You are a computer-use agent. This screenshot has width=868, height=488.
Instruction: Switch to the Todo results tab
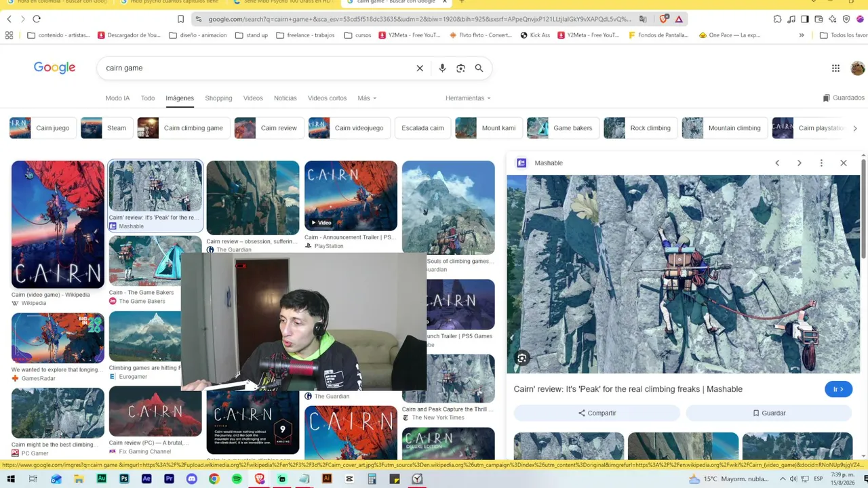coord(148,98)
